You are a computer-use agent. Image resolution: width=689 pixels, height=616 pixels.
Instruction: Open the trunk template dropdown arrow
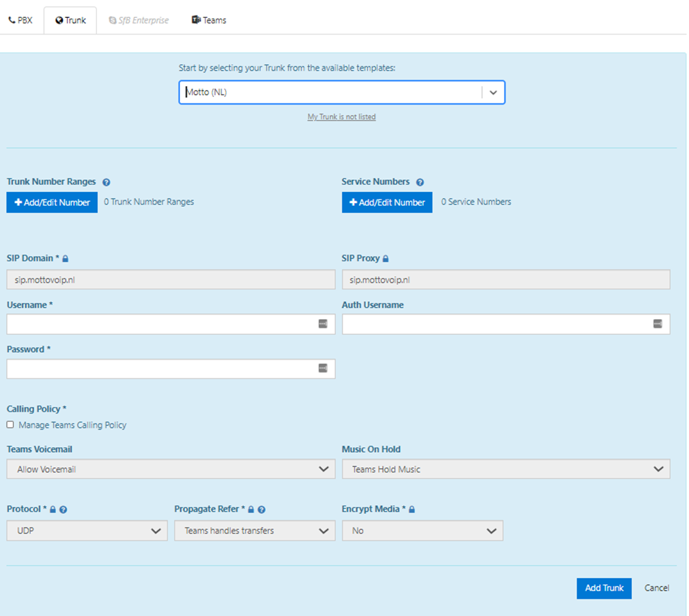(494, 92)
